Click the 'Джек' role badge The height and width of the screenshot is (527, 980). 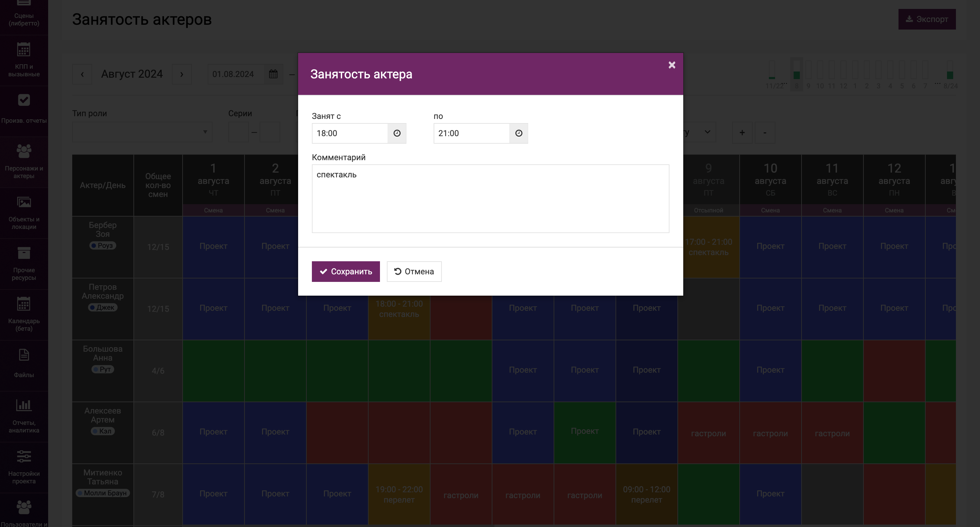pyautogui.click(x=103, y=307)
